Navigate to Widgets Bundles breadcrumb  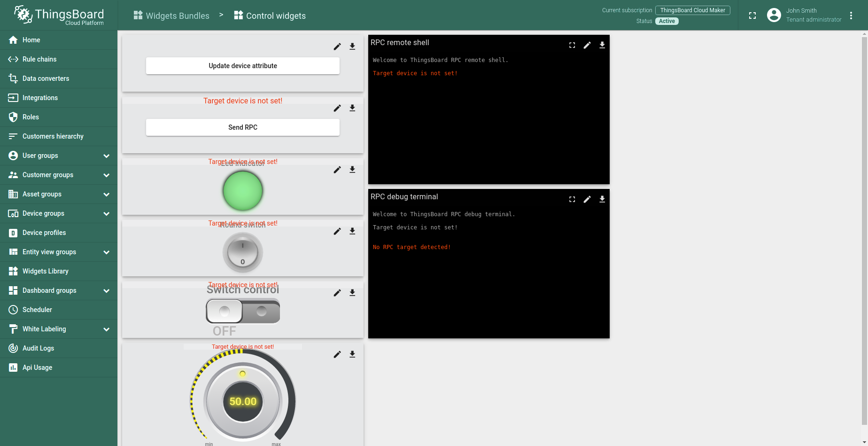click(171, 16)
